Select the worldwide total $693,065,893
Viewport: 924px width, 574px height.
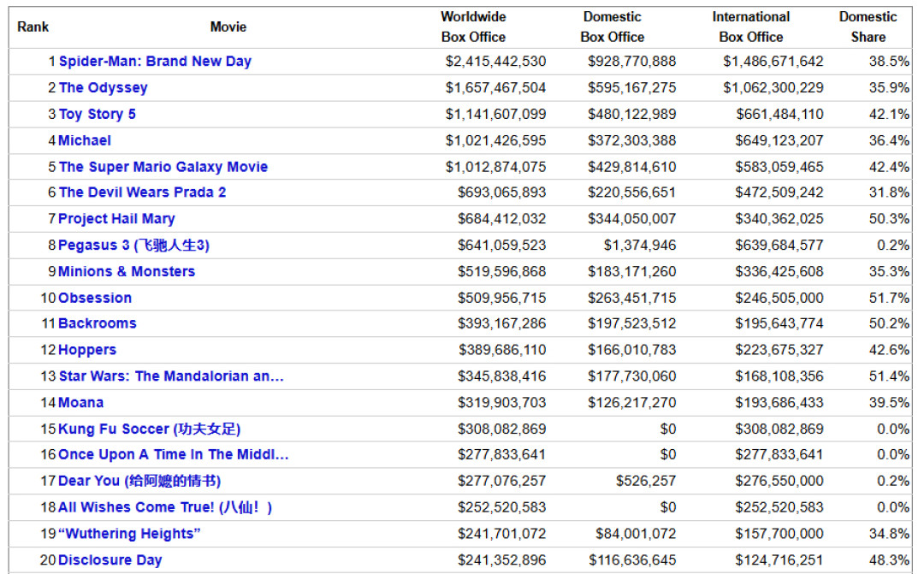(502, 192)
